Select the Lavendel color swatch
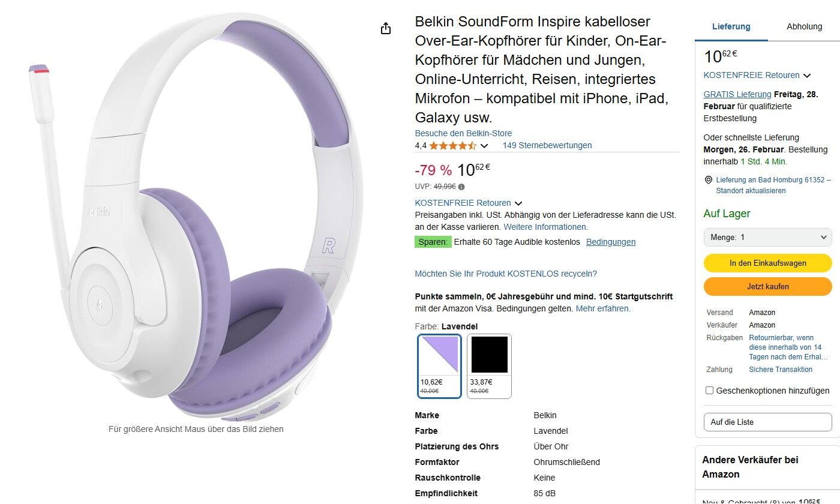840x504 pixels. [440, 366]
